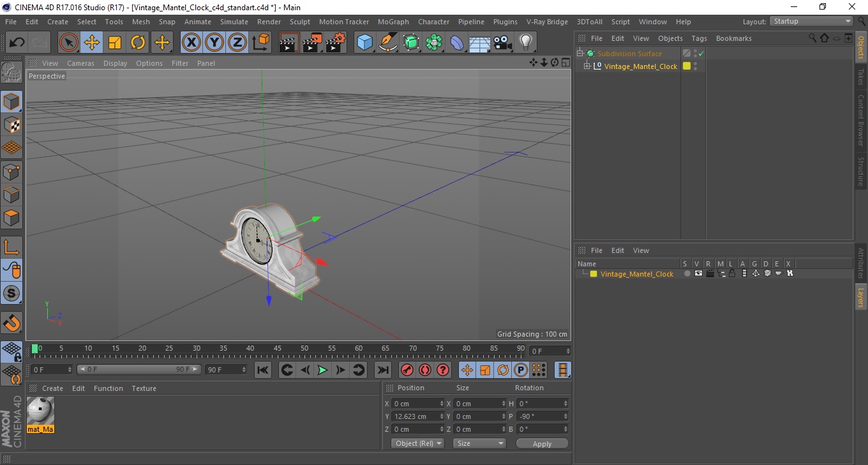This screenshot has height=465, width=868.
Task: Select Polygons mode in left toolbar
Action: pos(11,218)
